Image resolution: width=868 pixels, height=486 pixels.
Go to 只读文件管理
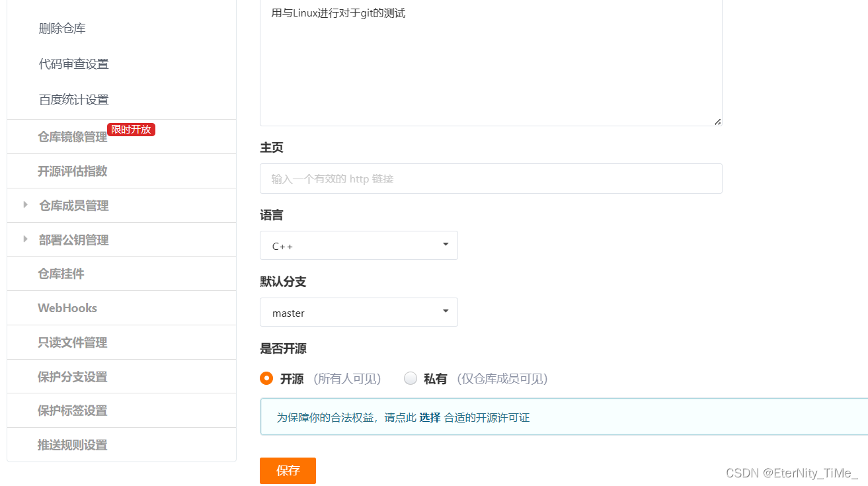point(72,343)
